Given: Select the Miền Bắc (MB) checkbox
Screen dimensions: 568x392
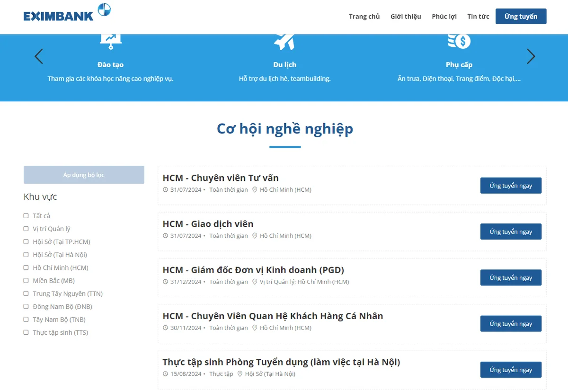Looking at the screenshot, I should pyautogui.click(x=26, y=281).
